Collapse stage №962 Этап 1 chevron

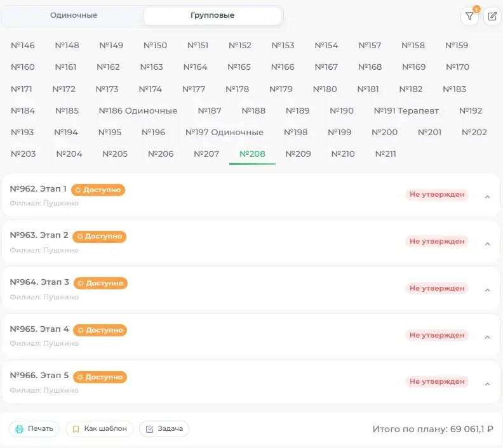click(487, 197)
